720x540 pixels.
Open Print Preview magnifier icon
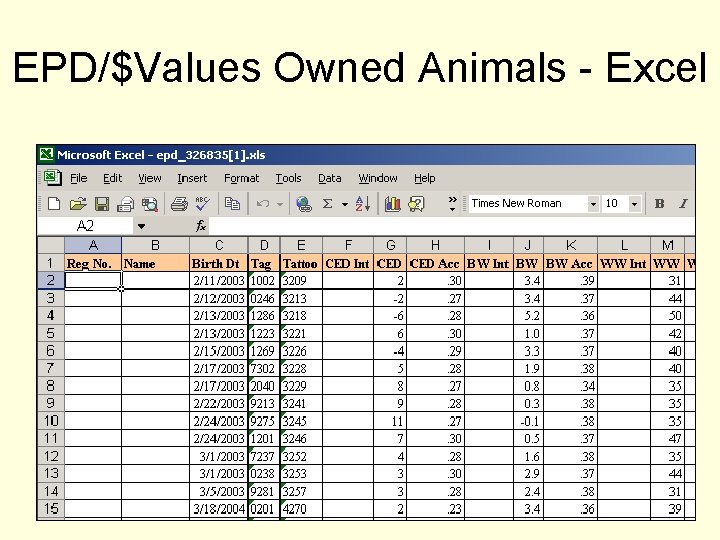click(150, 204)
